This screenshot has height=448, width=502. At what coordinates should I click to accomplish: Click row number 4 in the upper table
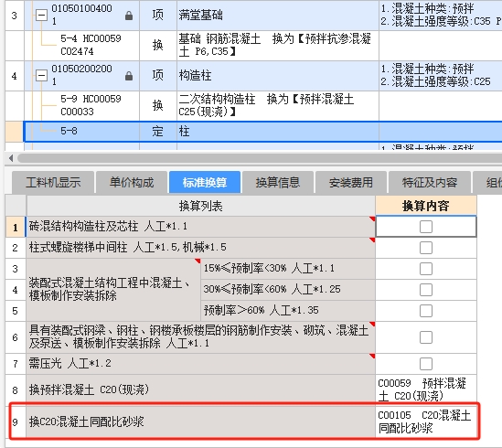[x=14, y=76]
